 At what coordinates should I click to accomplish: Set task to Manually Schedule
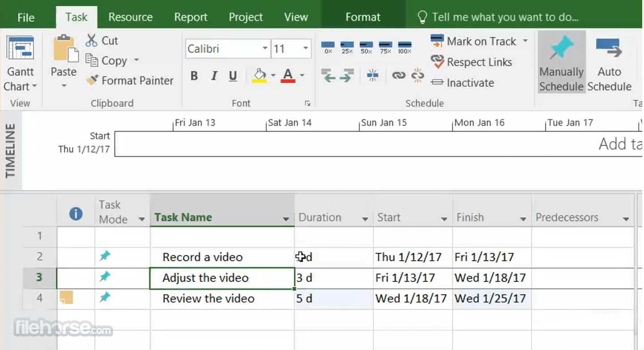coord(562,63)
